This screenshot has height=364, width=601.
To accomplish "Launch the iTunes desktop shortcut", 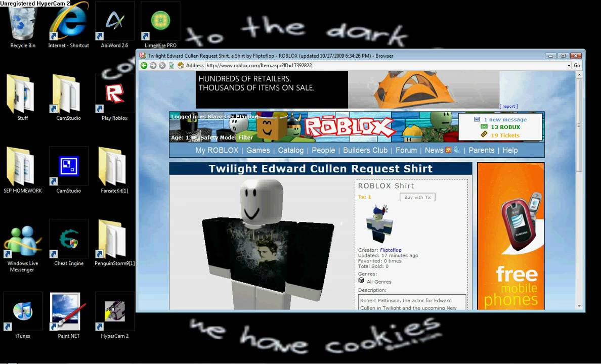I will coord(23,316).
